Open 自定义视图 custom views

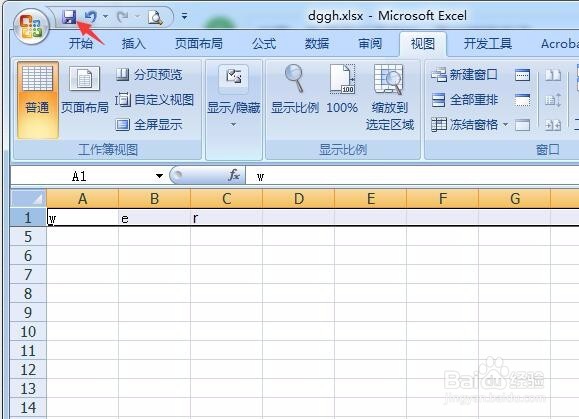(x=154, y=100)
